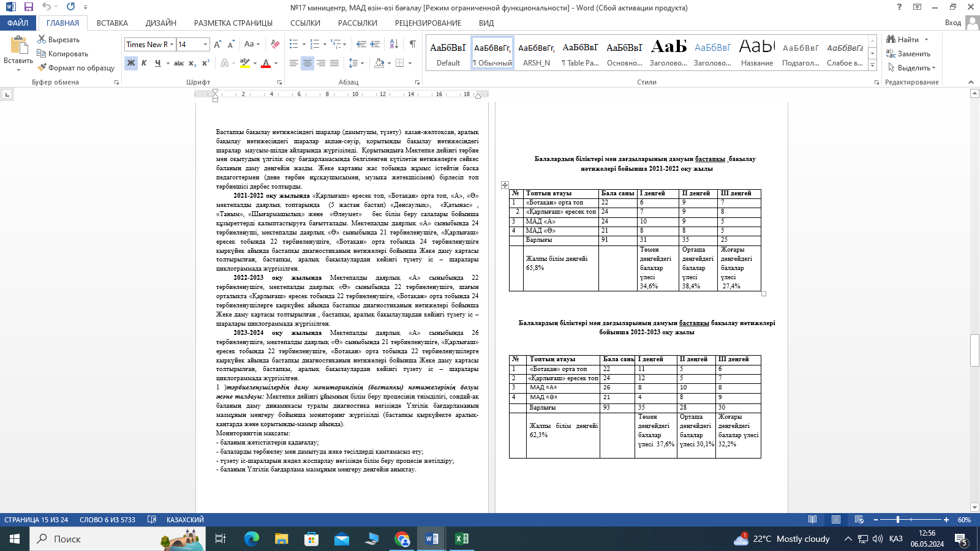Apply numbered list

[x=315, y=44]
